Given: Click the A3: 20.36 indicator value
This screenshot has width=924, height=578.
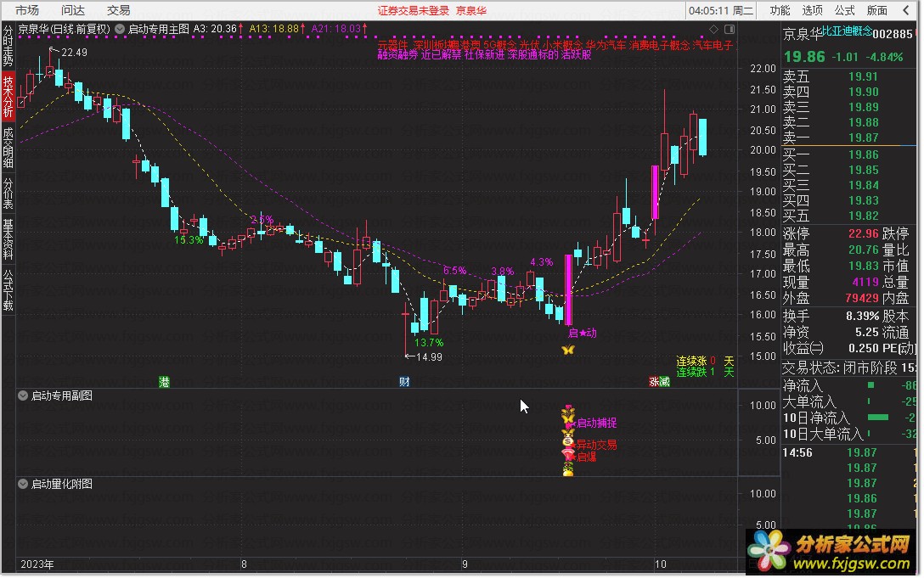Looking at the screenshot, I should (x=218, y=29).
